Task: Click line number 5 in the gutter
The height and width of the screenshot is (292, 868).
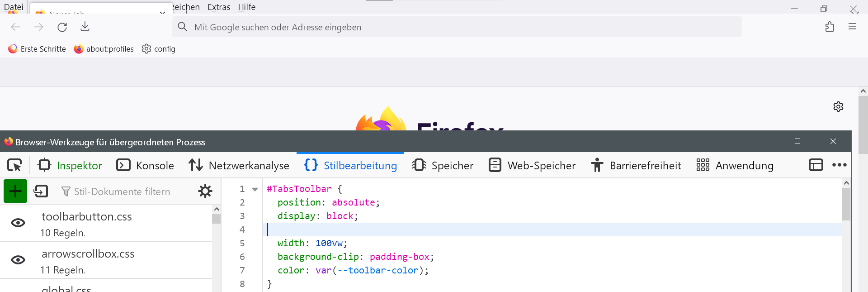Action: (242, 243)
